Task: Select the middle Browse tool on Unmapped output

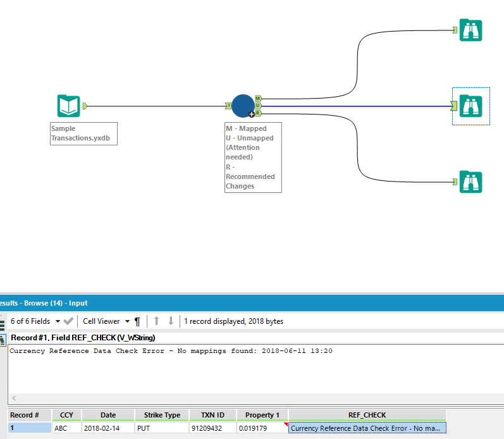Action: [470, 106]
